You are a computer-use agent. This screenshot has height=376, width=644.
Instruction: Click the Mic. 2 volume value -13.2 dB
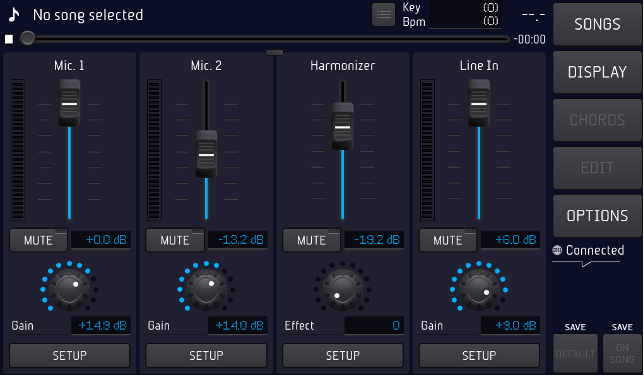pyautogui.click(x=238, y=240)
